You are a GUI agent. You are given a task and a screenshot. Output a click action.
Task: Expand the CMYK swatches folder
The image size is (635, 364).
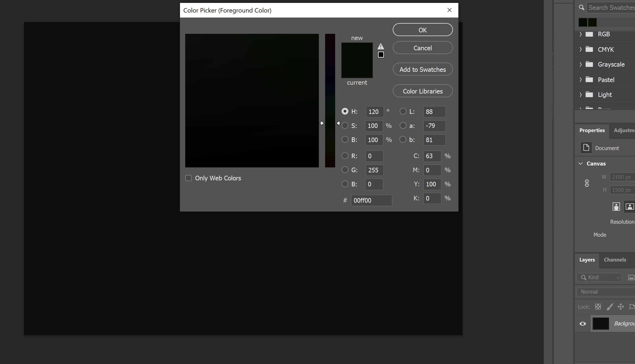[x=580, y=49]
